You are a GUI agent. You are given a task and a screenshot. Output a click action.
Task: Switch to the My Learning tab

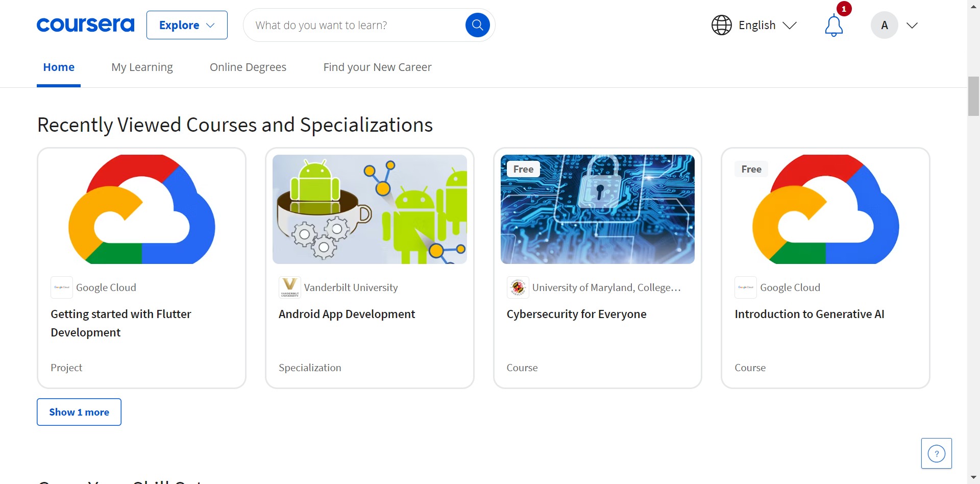click(142, 67)
